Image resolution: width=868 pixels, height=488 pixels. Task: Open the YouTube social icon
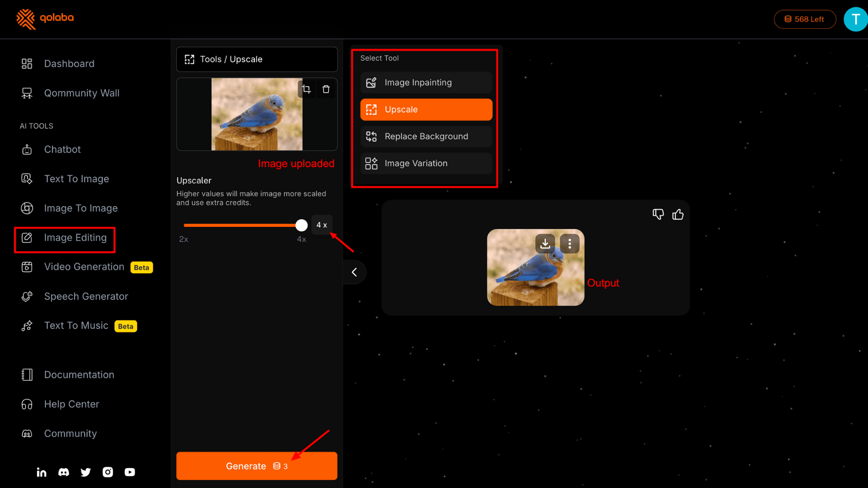point(130,472)
